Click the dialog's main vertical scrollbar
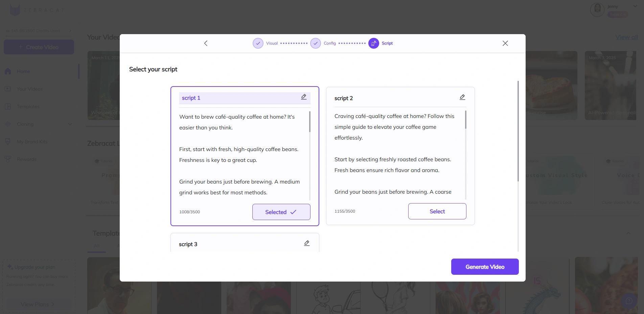Image resolution: width=644 pixels, height=314 pixels. pos(518,131)
